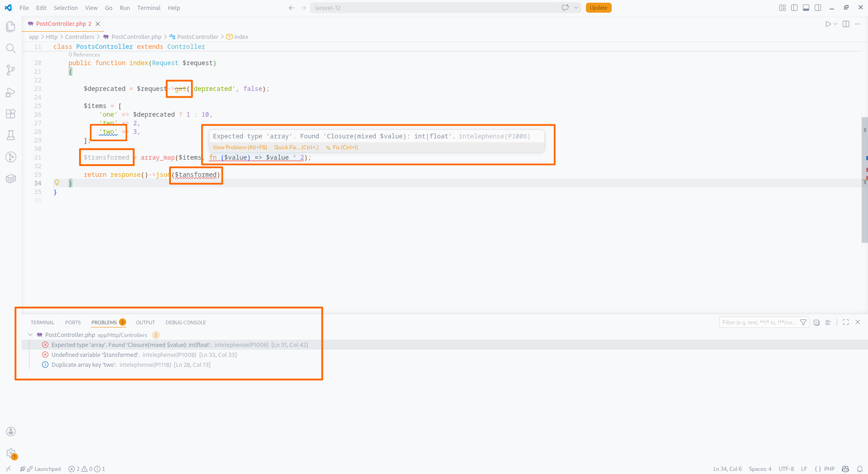
Task: Open the Terminal menu
Action: pos(149,8)
